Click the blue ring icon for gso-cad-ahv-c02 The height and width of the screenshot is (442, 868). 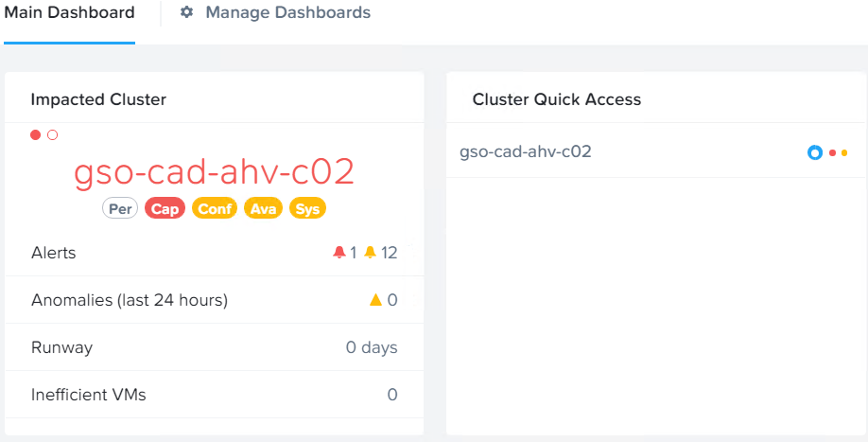coord(815,153)
